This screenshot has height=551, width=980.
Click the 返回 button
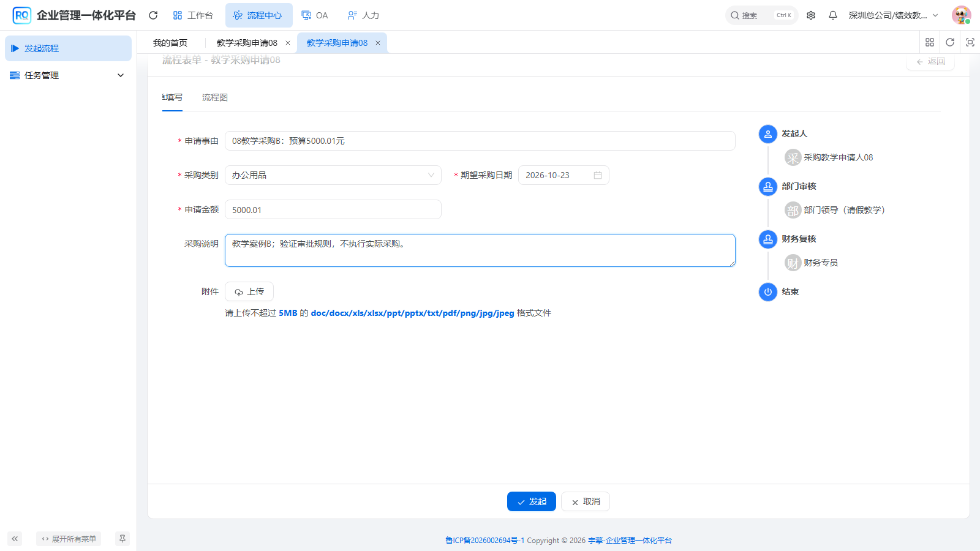930,61
